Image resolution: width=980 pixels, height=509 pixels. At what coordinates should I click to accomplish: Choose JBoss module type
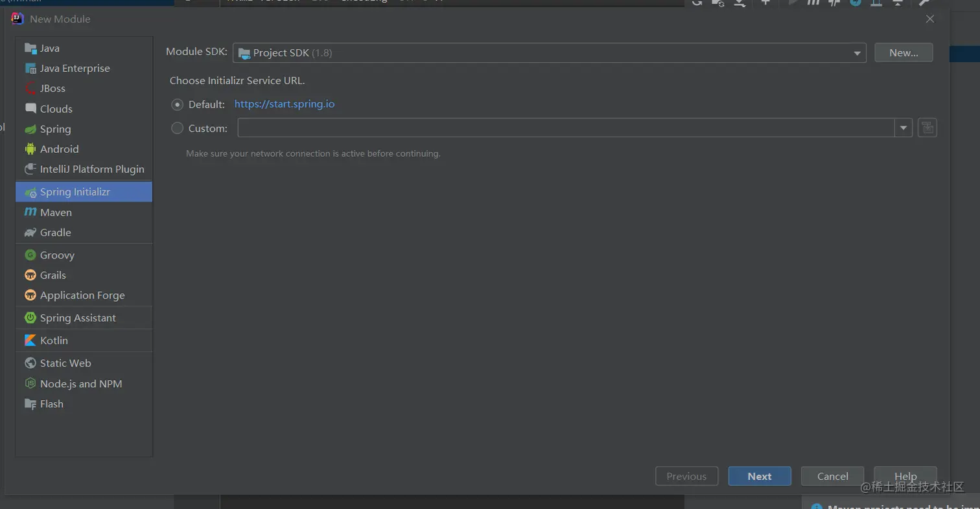pyautogui.click(x=84, y=88)
